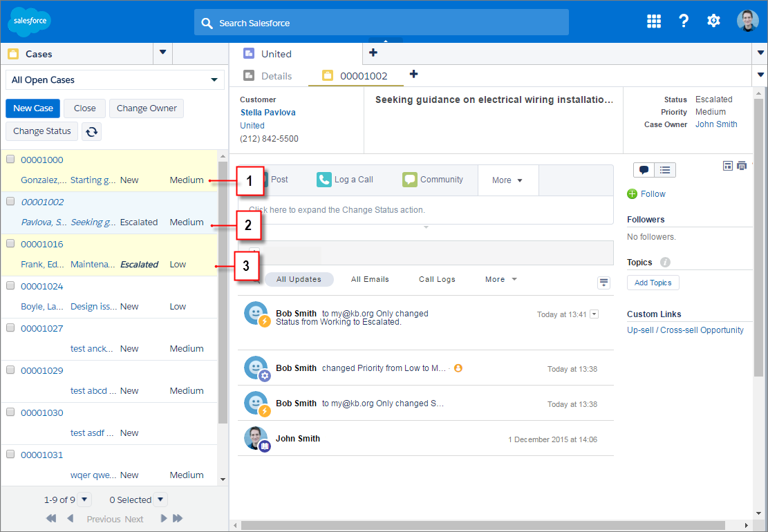Select checkbox for case 00001027
The image size is (768, 532).
tap(10, 327)
